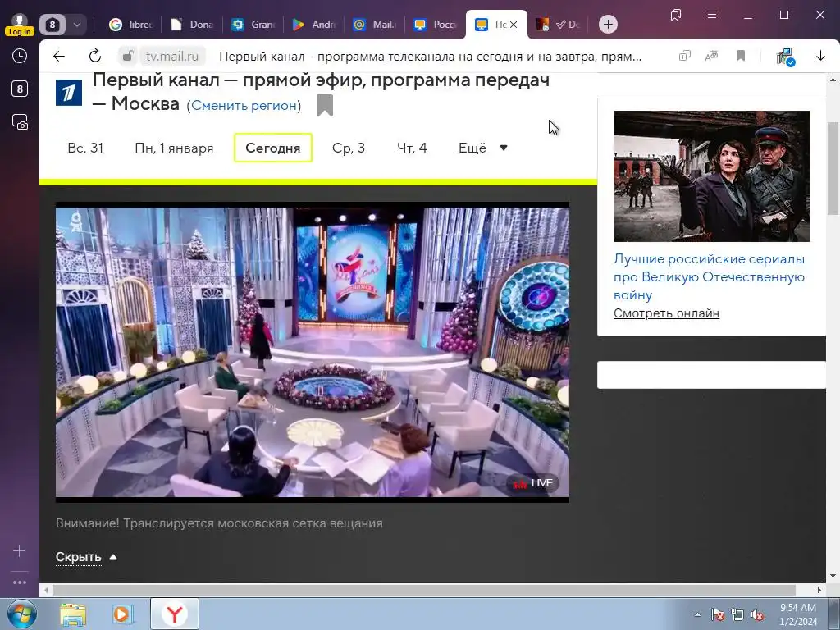Click the scroll-down arrow of the vertical scrollbar
Screen dimensions: 840x630
click(833, 576)
